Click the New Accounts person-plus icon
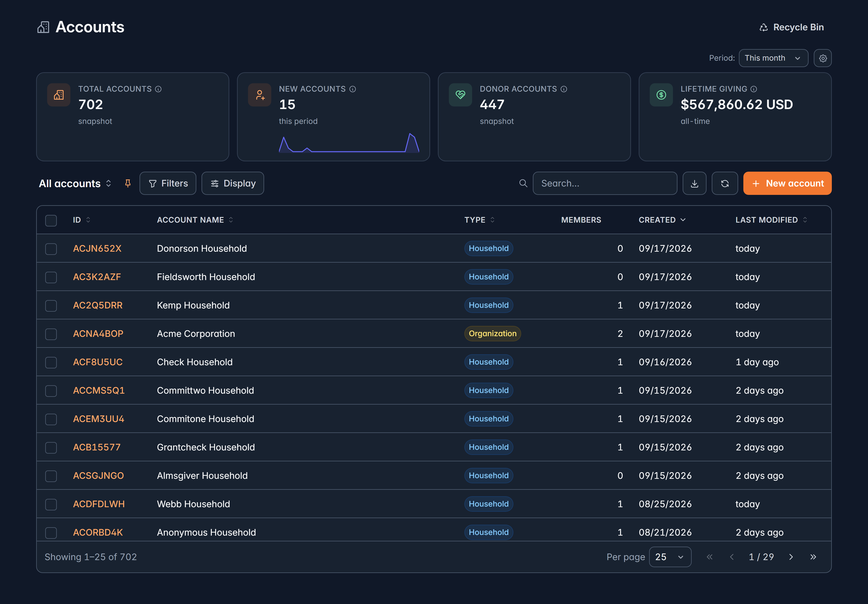 [x=260, y=95]
